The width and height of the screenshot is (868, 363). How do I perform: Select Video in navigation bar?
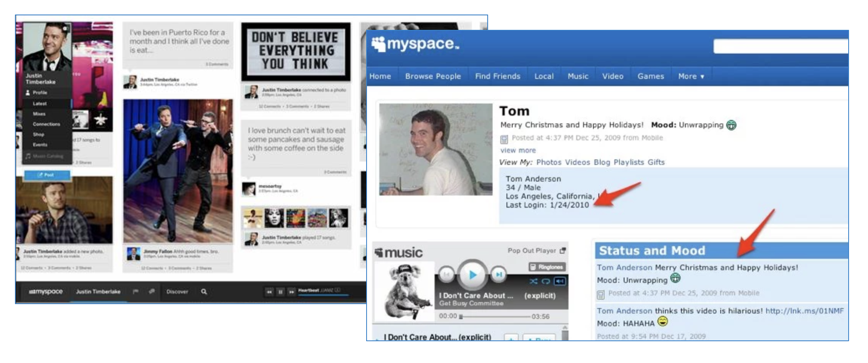[x=612, y=76]
